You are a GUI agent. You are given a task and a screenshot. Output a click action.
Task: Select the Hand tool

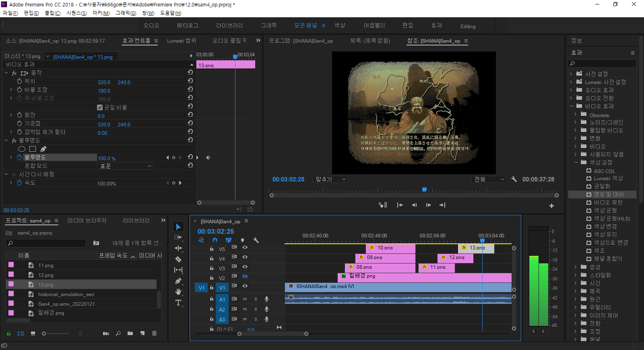coord(178,292)
